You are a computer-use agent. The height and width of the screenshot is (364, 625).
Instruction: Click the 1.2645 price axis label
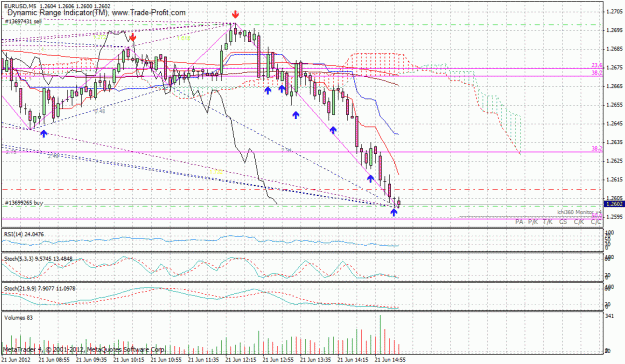click(613, 124)
